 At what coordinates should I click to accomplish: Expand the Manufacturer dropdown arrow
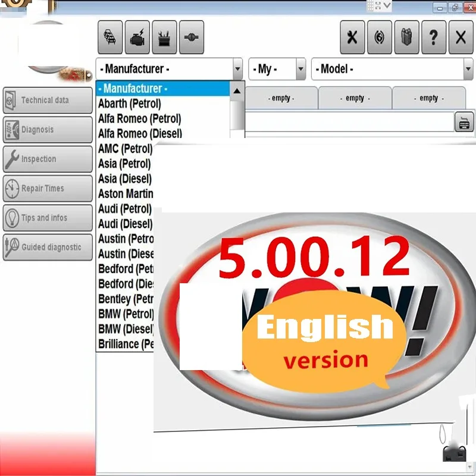click(237, 69)
